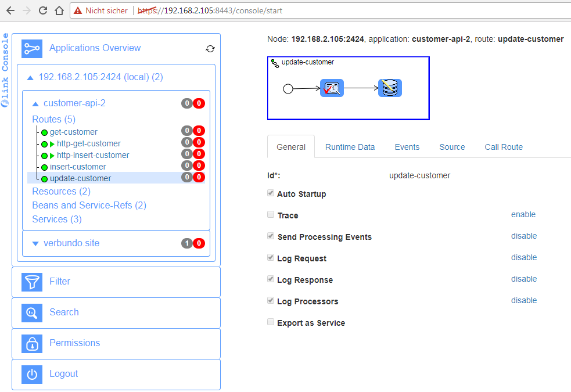
Task: Click the browser reload button
Action: [43, 10]
